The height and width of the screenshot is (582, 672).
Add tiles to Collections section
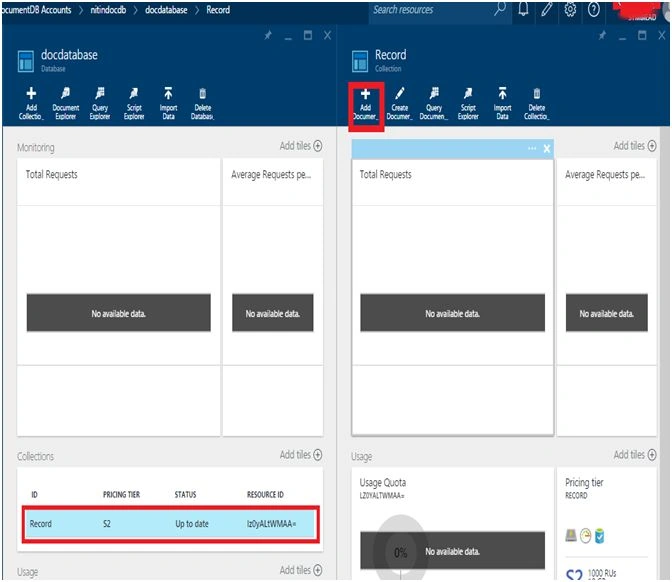click(x=301, y=455)
